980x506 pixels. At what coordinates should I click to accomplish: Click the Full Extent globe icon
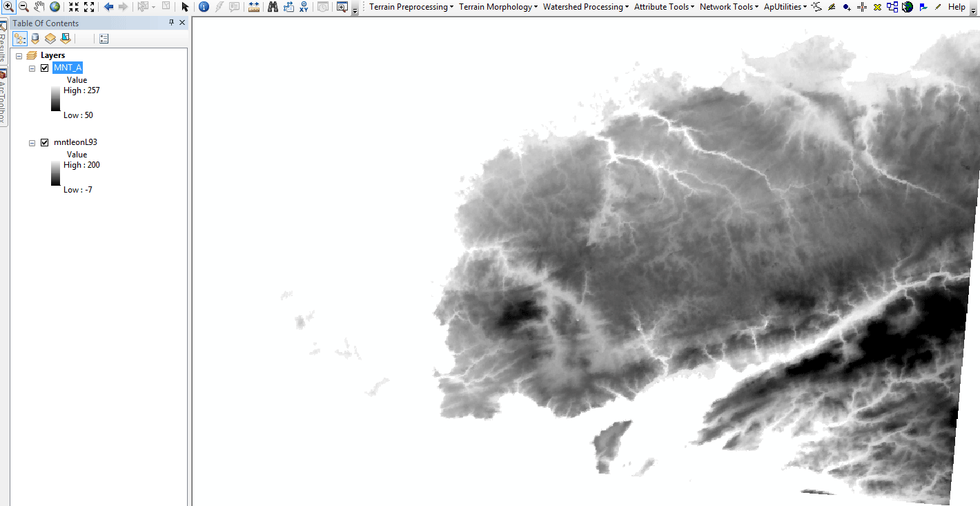(x=55, y=7)
